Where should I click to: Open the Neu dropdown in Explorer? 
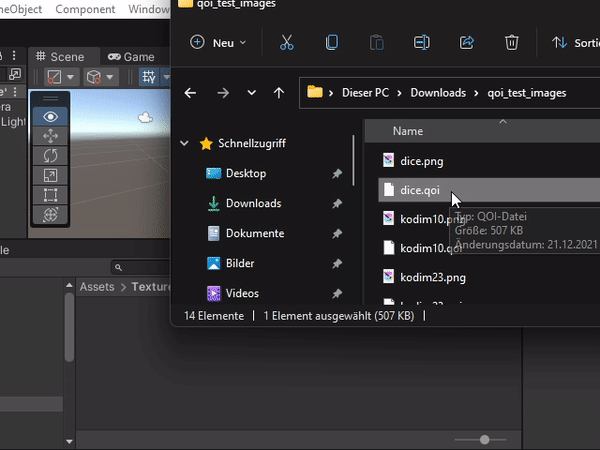[218, 42]
